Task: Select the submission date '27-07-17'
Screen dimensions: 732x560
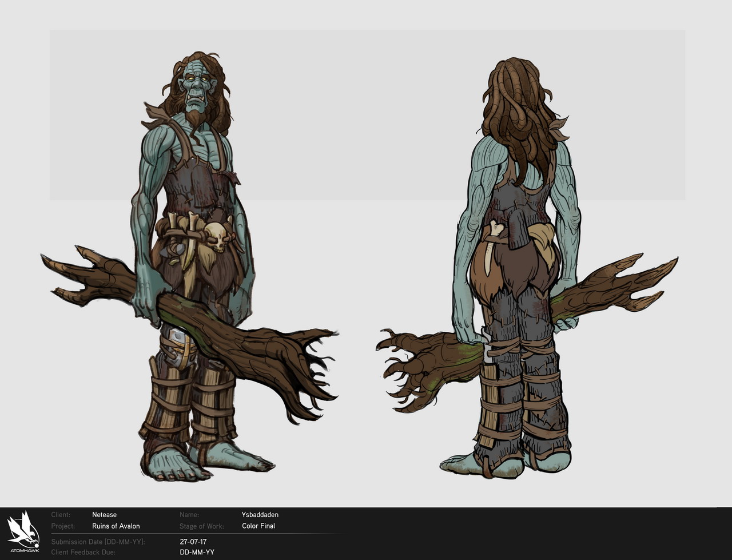Action: coord(193,542)
